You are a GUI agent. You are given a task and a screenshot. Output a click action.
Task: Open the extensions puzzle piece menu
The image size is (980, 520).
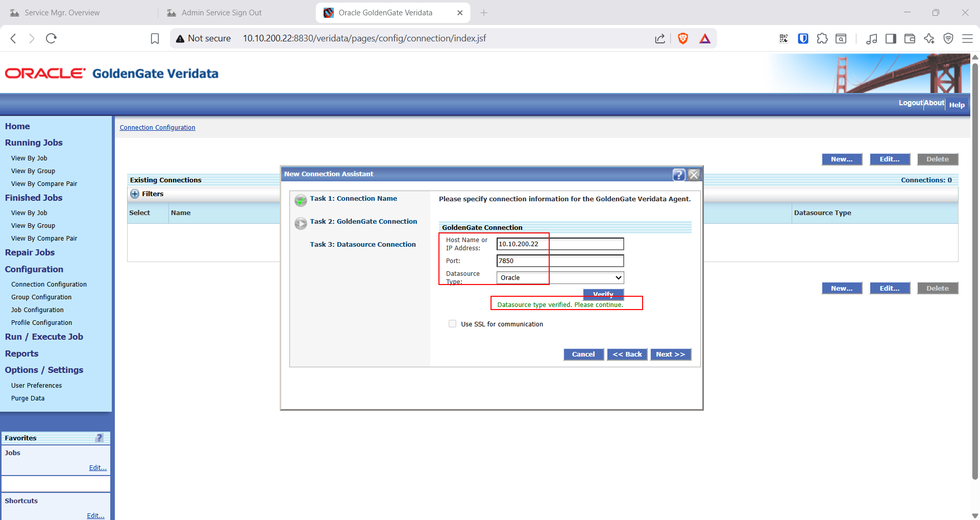coord(822,38)
